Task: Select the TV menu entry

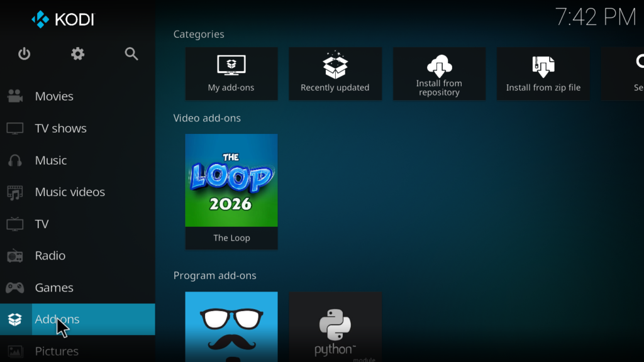Action: (42, 224)
